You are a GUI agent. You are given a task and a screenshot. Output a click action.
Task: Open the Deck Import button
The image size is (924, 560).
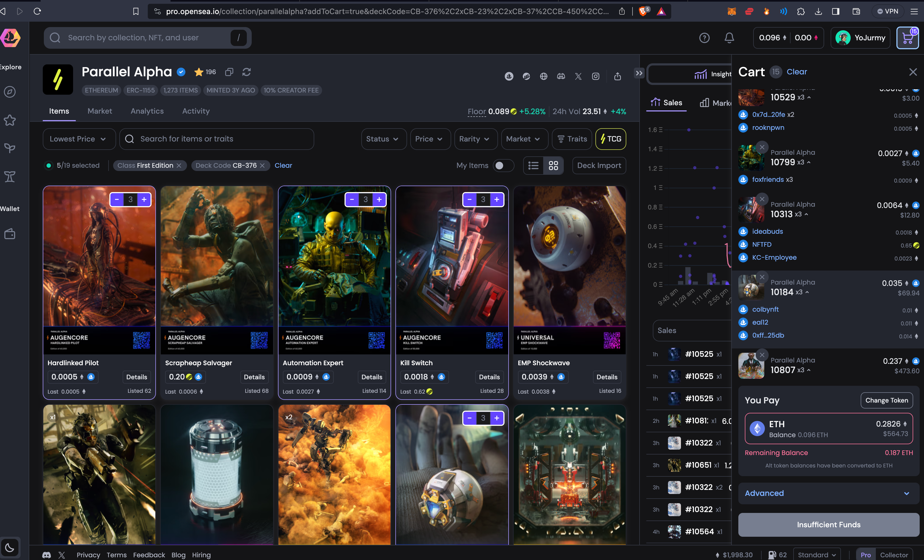[x=599, y=165]
